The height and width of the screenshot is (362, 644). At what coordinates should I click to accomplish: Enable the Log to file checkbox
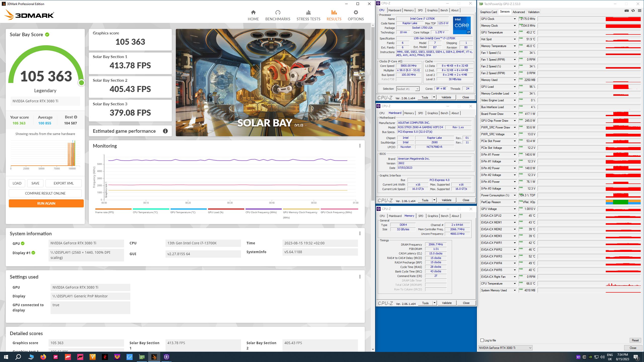482,340
